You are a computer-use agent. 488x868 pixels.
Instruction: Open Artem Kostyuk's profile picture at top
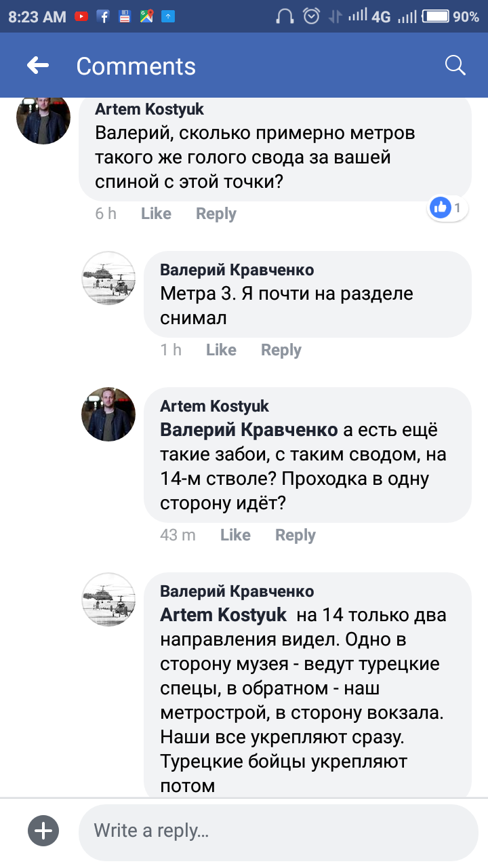pyautogui.click(x=43, y=117)
